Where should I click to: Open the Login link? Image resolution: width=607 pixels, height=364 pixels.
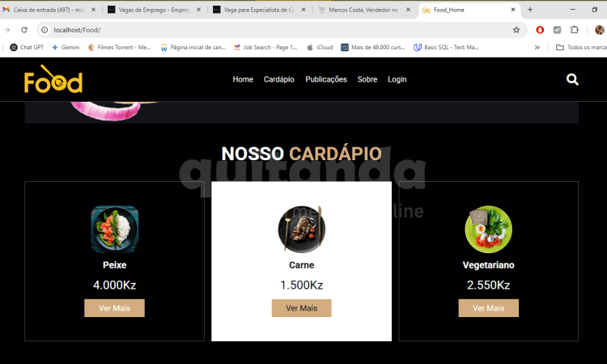(x=397, y=79)
